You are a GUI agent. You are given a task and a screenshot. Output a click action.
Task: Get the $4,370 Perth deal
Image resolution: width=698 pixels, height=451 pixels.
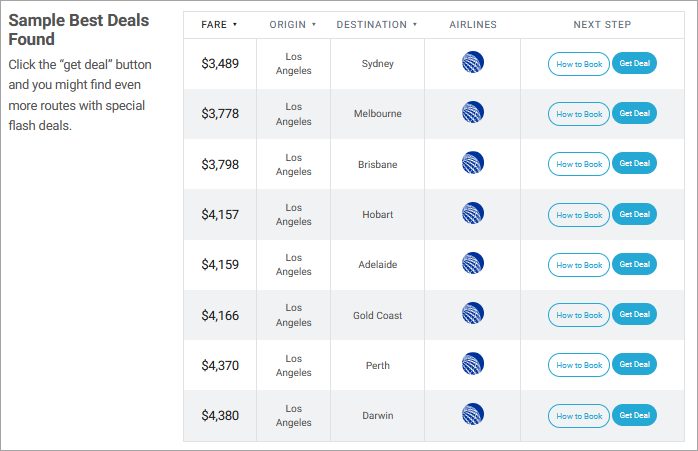click(x=634, y=365)
